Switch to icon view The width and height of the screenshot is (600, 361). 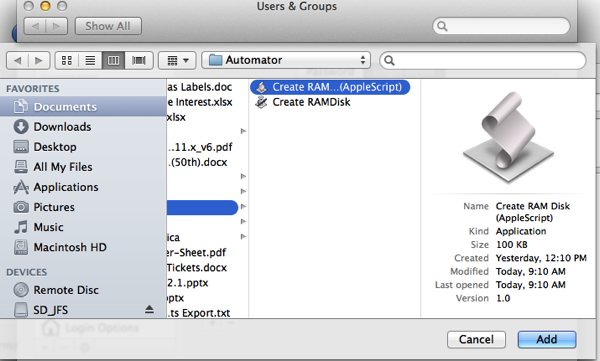pos(67,60)
